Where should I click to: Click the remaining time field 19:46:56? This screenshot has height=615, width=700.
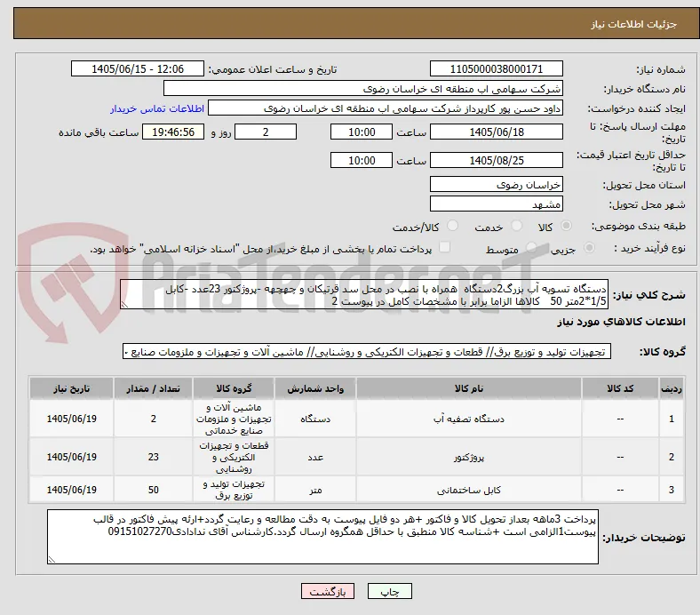tap(173, 132)
